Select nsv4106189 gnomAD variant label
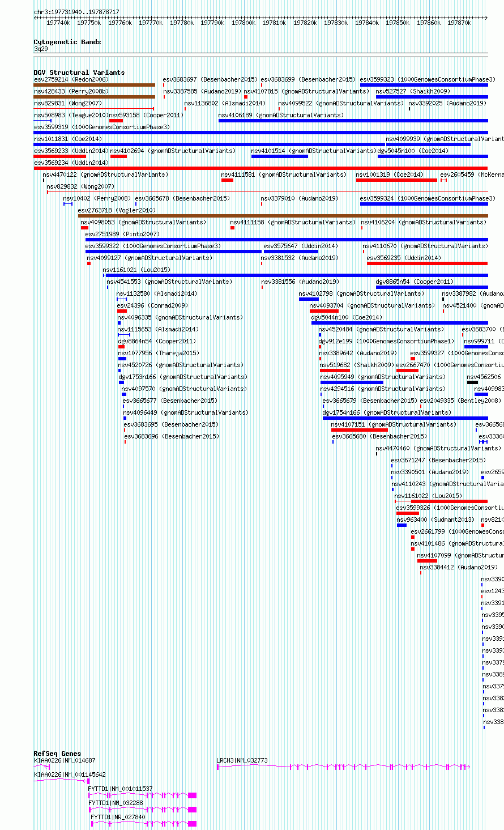 pyautogui.click(x=281, y=115)
